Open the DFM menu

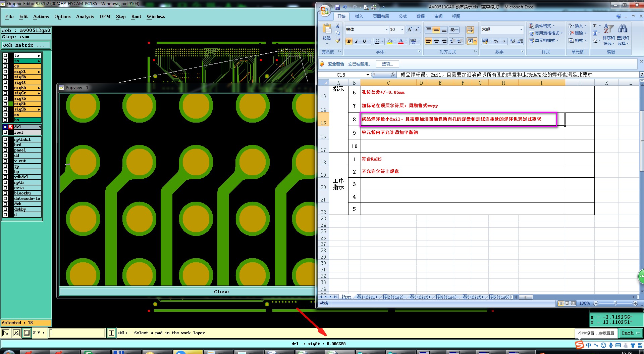105,16
